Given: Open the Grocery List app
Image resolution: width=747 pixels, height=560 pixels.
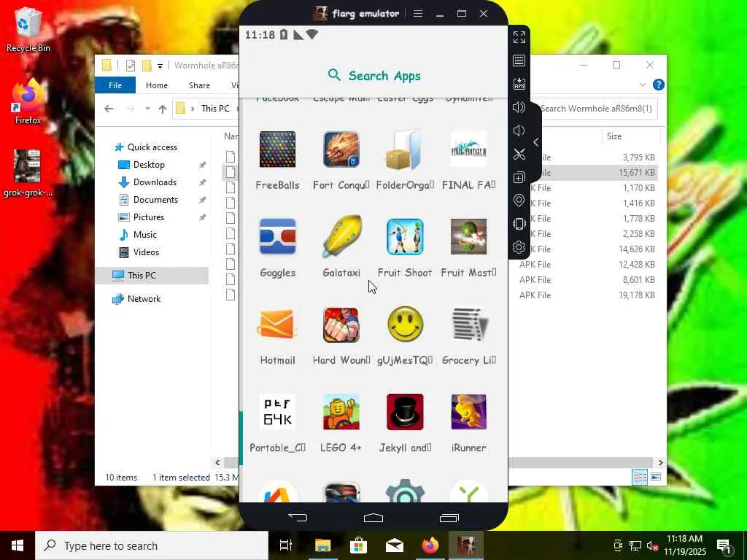Looking at the screenshot, I should 468,324.
